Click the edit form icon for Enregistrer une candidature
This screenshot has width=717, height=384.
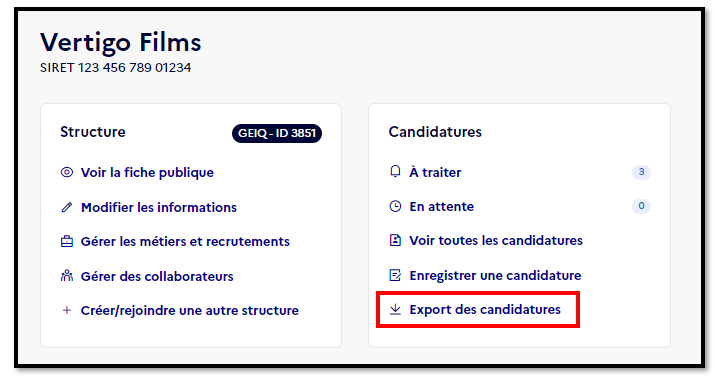[395, 275]
